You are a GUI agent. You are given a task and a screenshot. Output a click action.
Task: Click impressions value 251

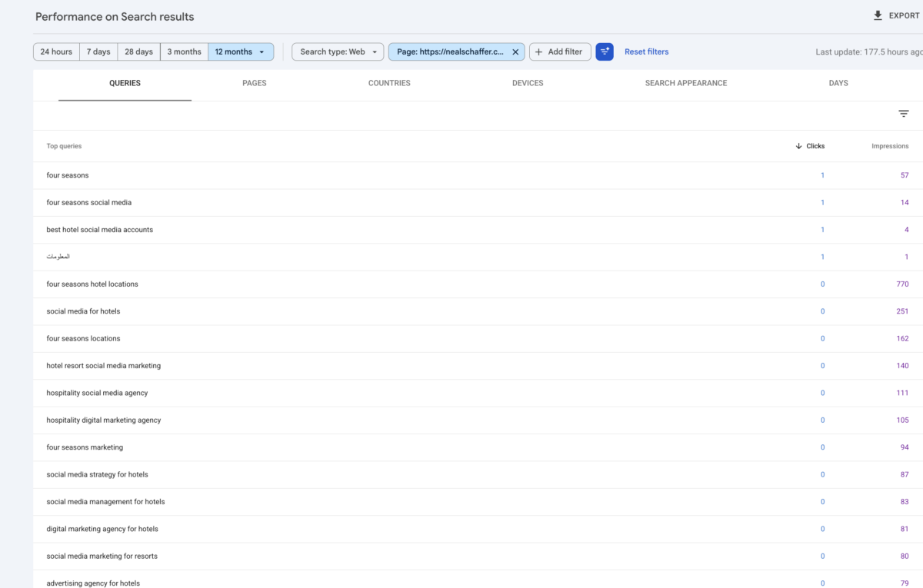pos(902,311)
